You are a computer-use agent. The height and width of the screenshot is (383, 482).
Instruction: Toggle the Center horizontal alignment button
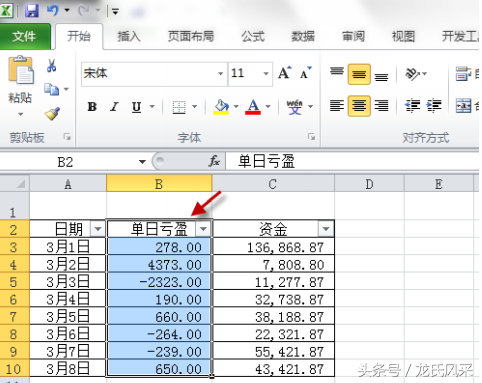point(359,106)
